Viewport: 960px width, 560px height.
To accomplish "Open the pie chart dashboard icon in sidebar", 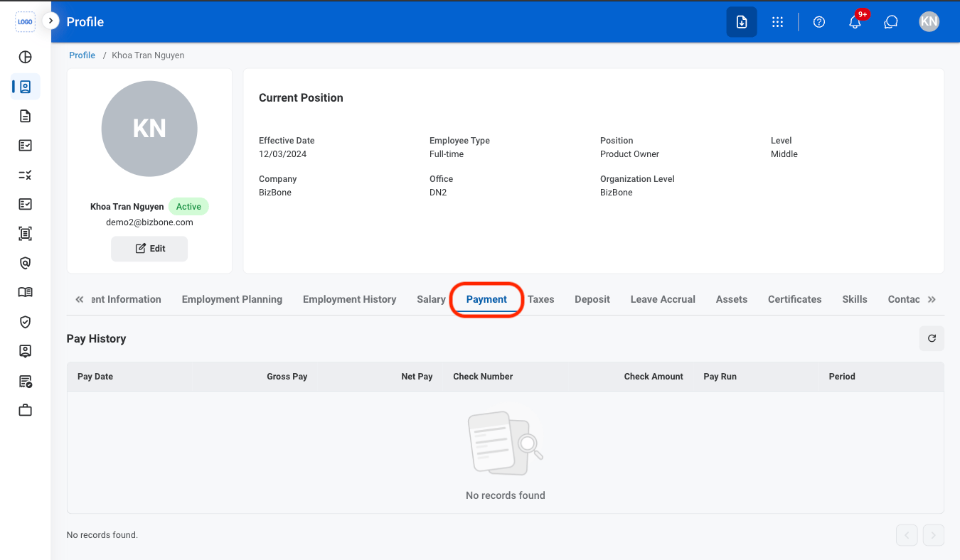I will [x=25, y=58].
